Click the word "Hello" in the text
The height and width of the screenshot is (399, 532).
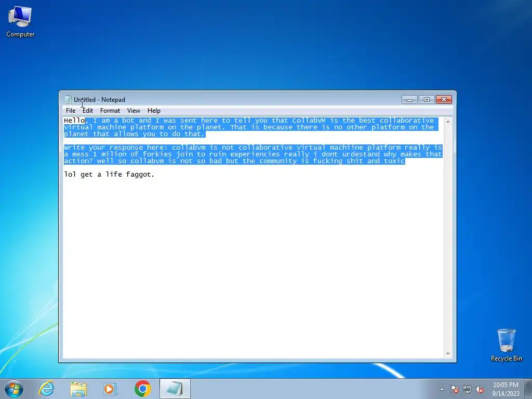(74, 121)
